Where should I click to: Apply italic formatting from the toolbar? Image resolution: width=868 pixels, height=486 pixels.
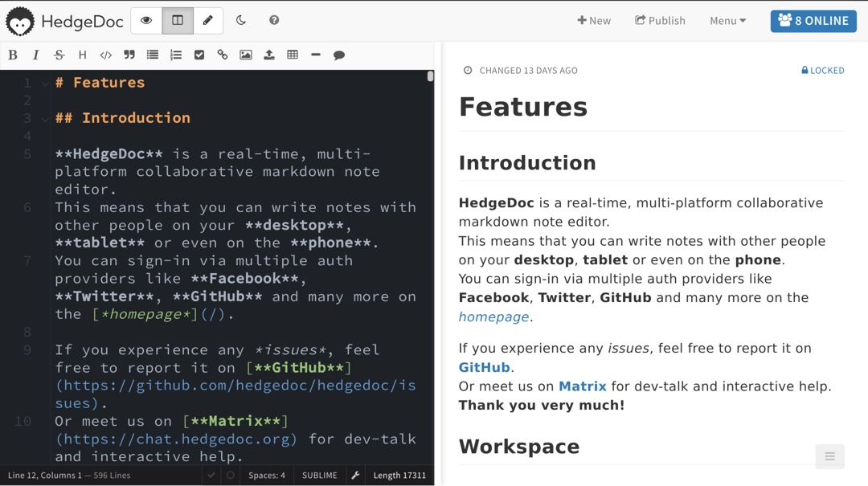(x=36, y=55)
